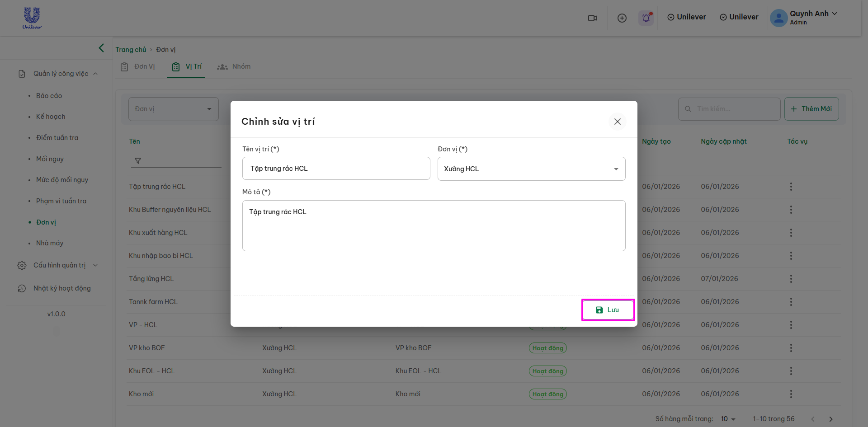Click the Tên vị trí text field
Screen dimensions: 868x427
coord(336,169)
